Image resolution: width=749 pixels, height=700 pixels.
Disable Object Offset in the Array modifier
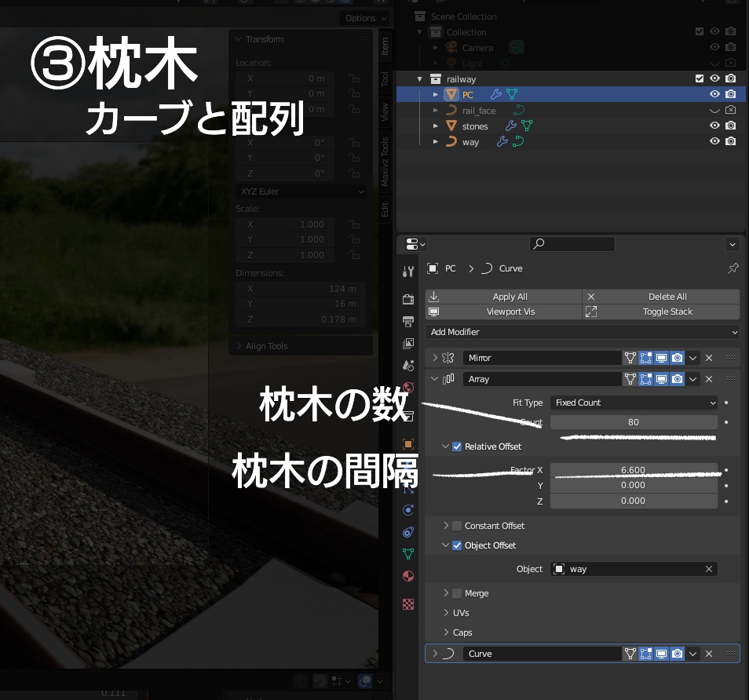[x=457, y=545]
